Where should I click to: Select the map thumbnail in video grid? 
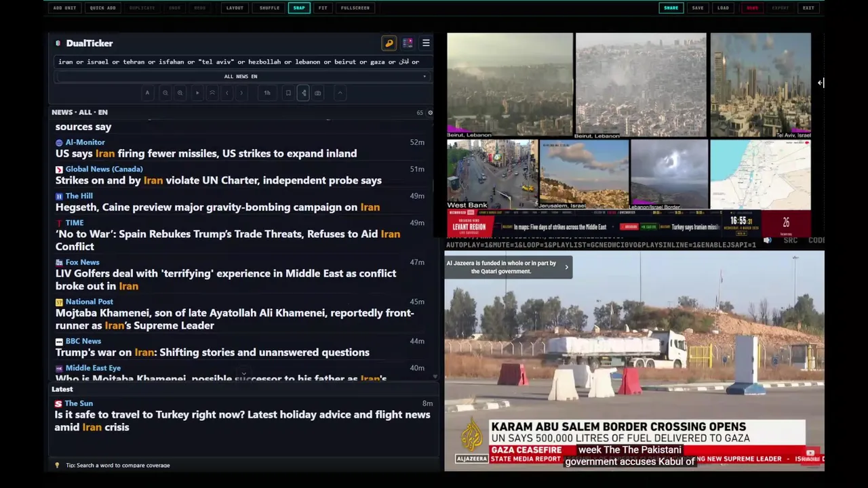(x=760, y=174)
